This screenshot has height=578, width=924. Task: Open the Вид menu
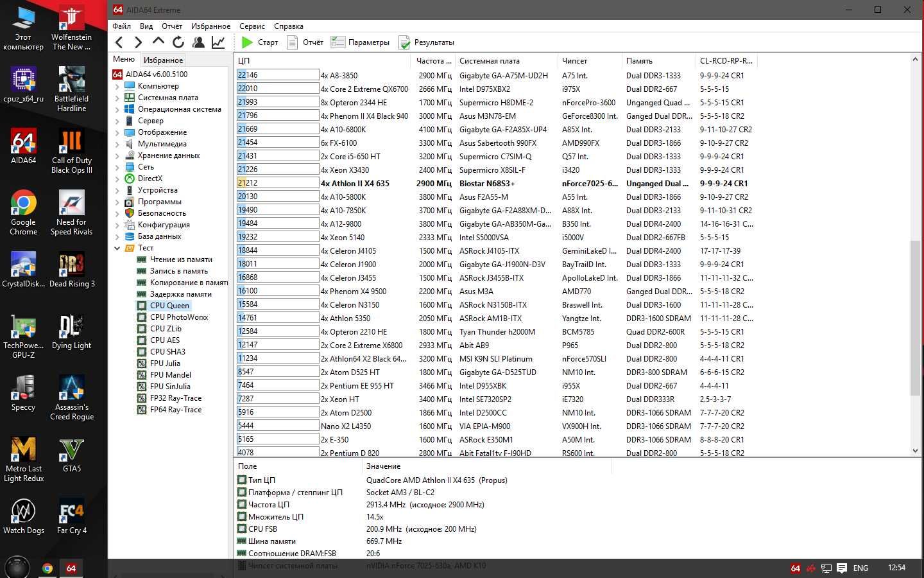pyautogui.click(x=146, y=26)
